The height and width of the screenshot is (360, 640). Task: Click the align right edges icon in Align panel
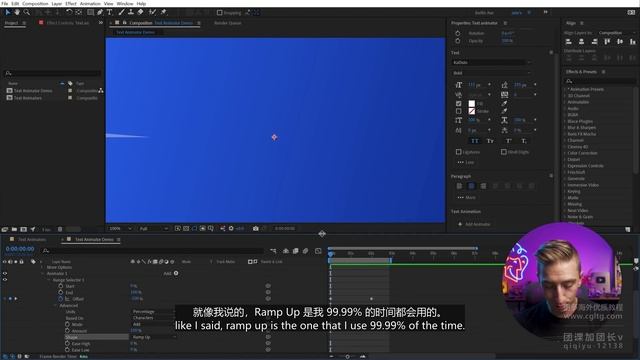coord(594,42)
